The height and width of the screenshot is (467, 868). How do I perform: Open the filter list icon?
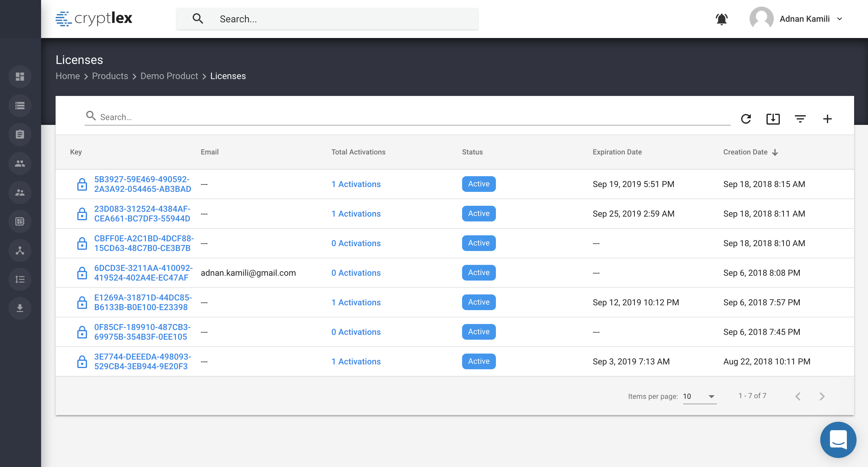pyautogui.click(x=800, y=119)
